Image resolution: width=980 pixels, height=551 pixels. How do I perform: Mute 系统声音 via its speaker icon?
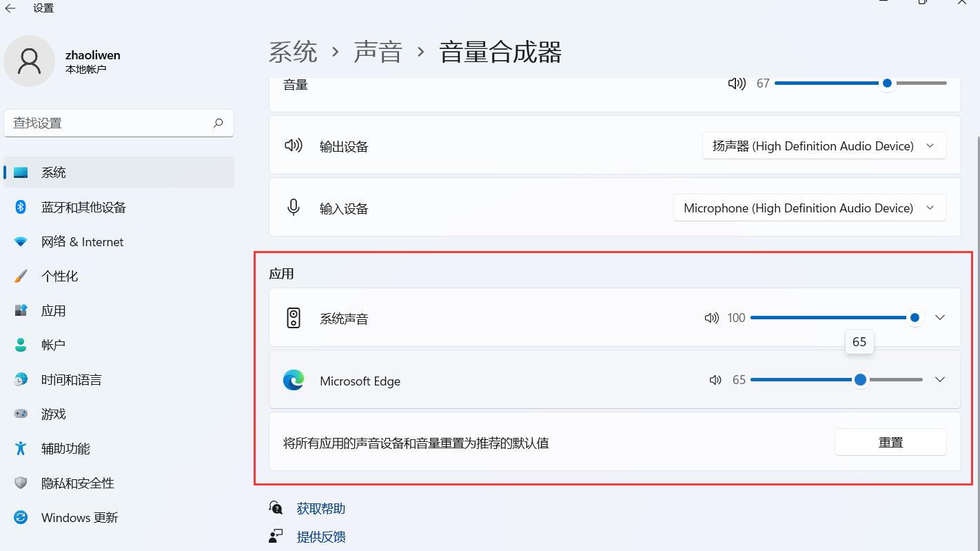coord(711,317)
